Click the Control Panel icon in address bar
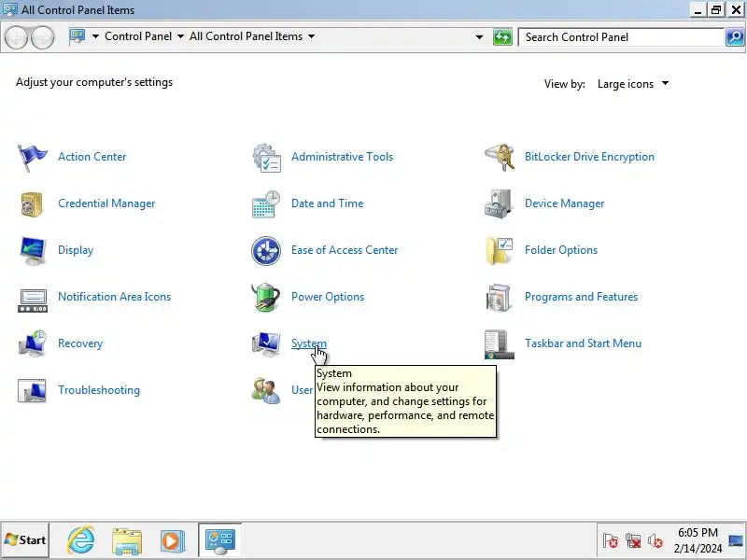The width and height of the screenshot is (747, 560). pos(78,36)
